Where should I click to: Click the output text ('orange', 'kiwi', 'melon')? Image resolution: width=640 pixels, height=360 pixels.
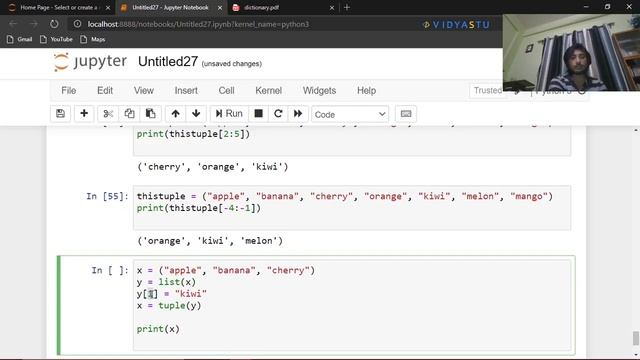click(210, 241)
